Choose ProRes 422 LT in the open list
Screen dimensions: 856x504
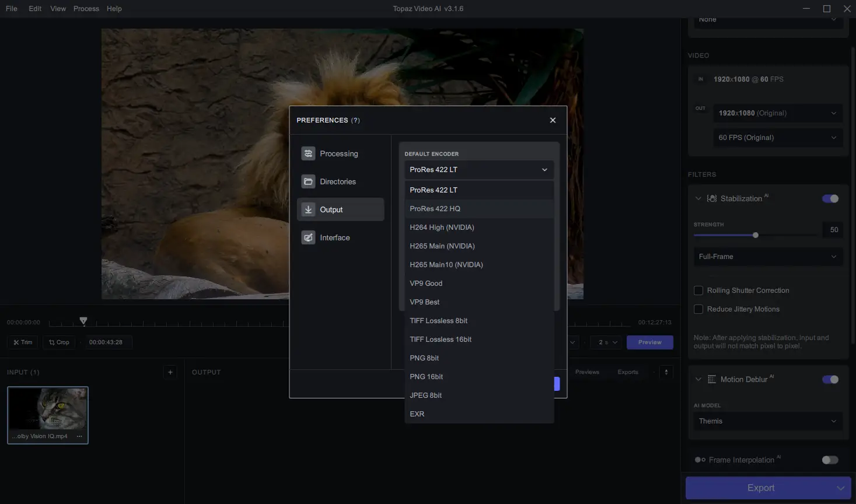(x=479, y=190)
